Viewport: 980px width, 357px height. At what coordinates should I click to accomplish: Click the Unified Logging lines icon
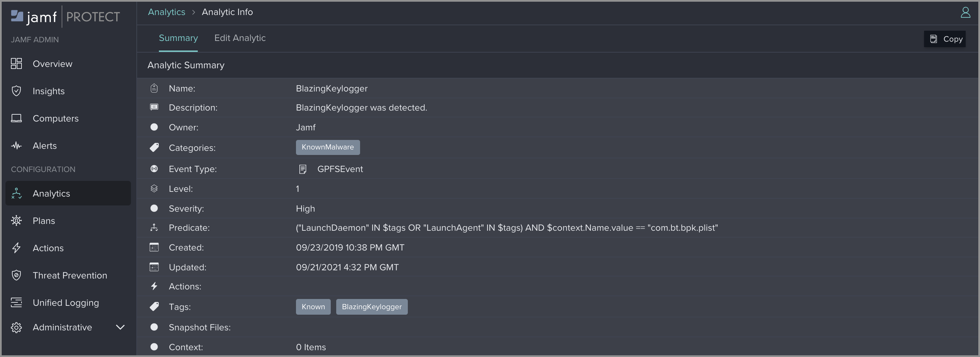[16, 303]
